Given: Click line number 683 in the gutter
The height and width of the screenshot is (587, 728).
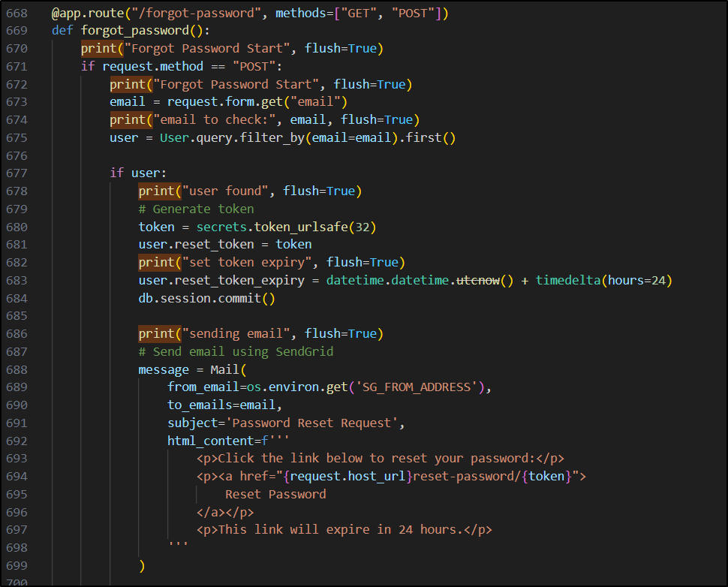Looking at the screenshot, I should [x=17, y=281].
